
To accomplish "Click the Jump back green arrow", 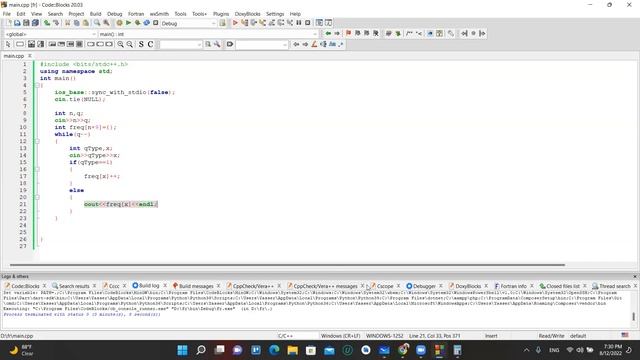I will (x=328, y=33).
